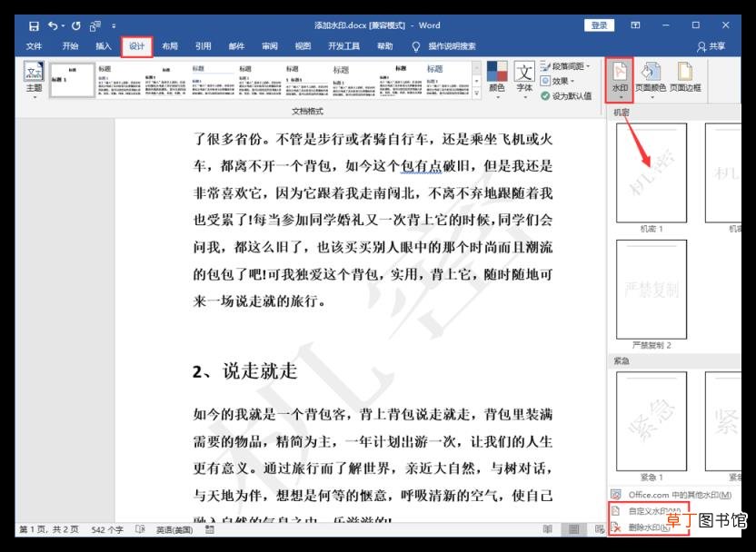The image size is (756, 552).
Task: Click the 登录 (Sign in) button
Action: pyautogui.click(x=600, y=25)
